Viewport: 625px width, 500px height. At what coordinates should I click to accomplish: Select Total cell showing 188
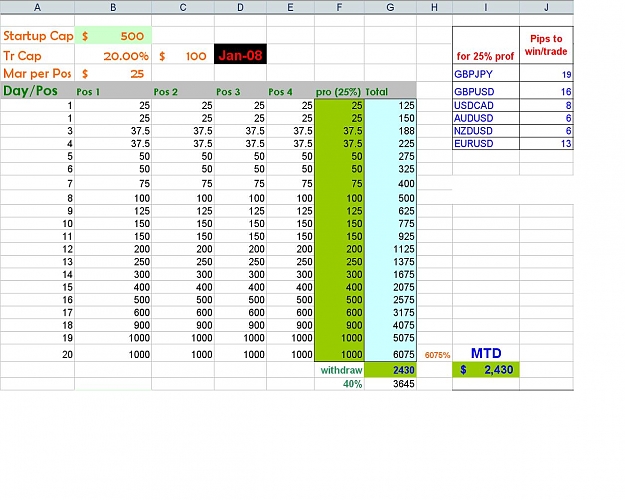[x=390, y=131]
